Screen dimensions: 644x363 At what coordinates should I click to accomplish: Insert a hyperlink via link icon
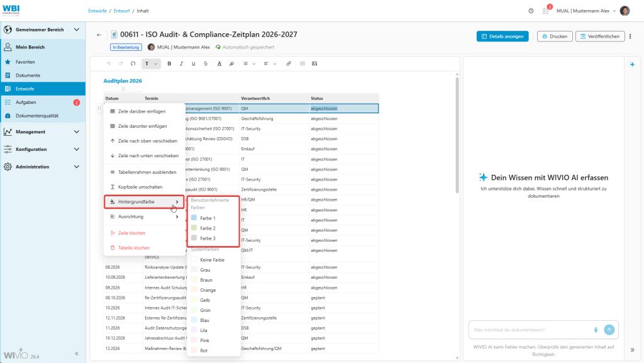coord(289,64)
